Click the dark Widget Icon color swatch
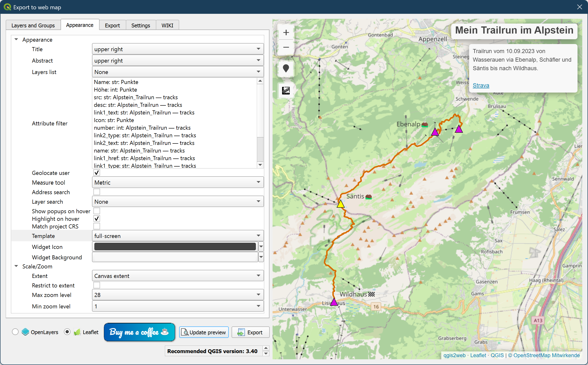The width and height of the screenshot is (588, 365). 175,247
